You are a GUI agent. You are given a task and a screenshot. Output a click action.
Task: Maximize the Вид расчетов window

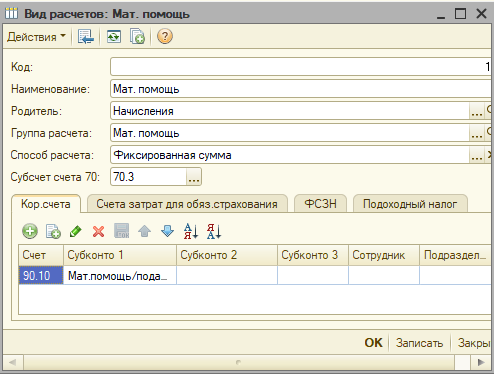coord(460,14)
